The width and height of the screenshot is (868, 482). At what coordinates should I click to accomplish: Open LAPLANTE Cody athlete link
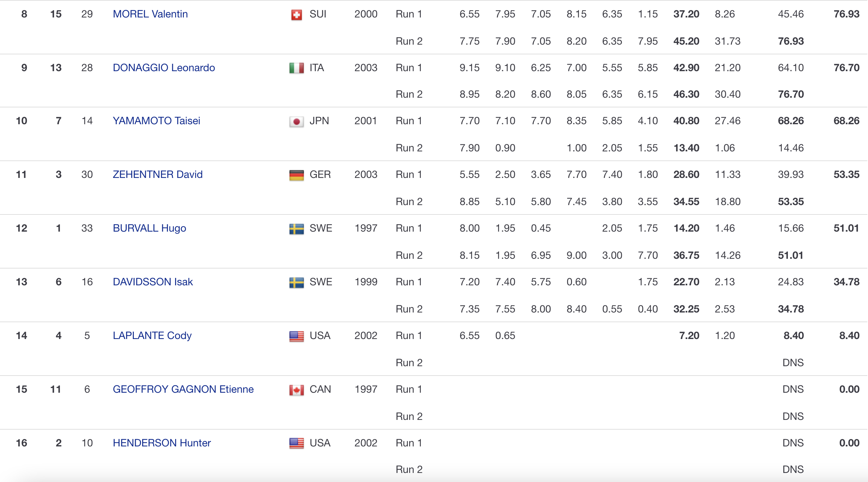[152, 335]
